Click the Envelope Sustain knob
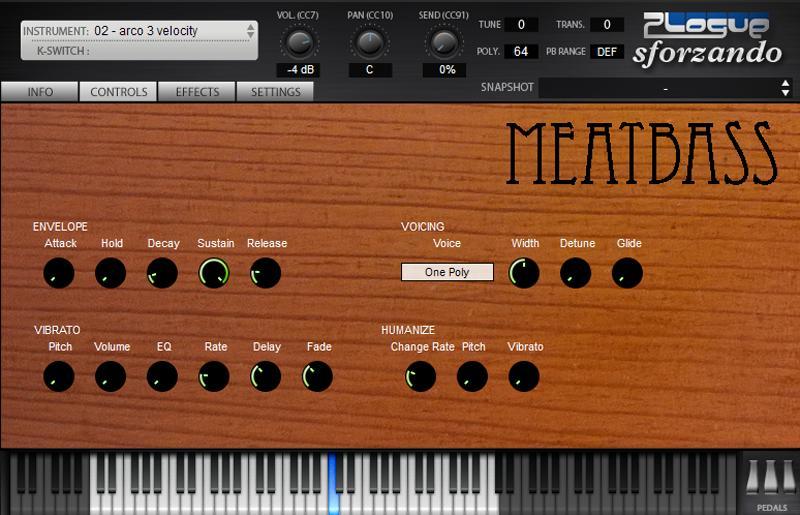 (x=214, y=273)
